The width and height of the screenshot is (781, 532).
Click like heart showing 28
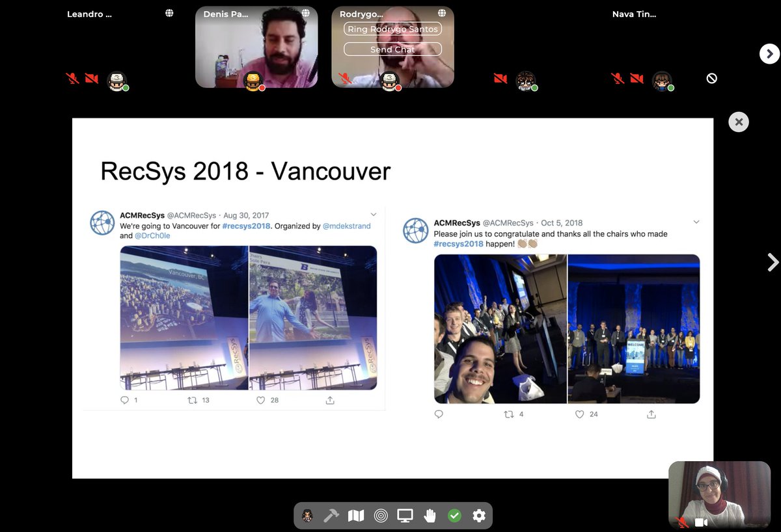click(x=261, y=400)
